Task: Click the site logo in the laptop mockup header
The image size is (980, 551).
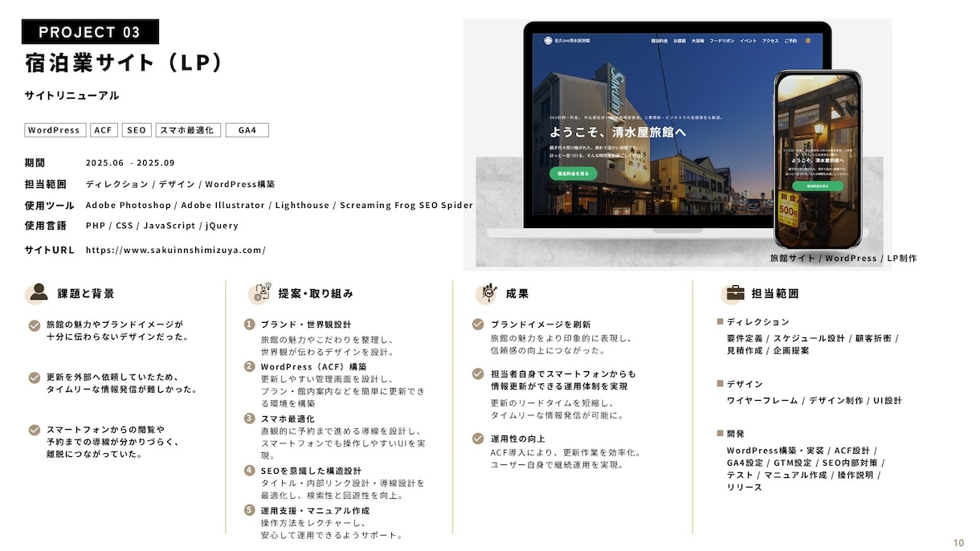Action: 567,39
